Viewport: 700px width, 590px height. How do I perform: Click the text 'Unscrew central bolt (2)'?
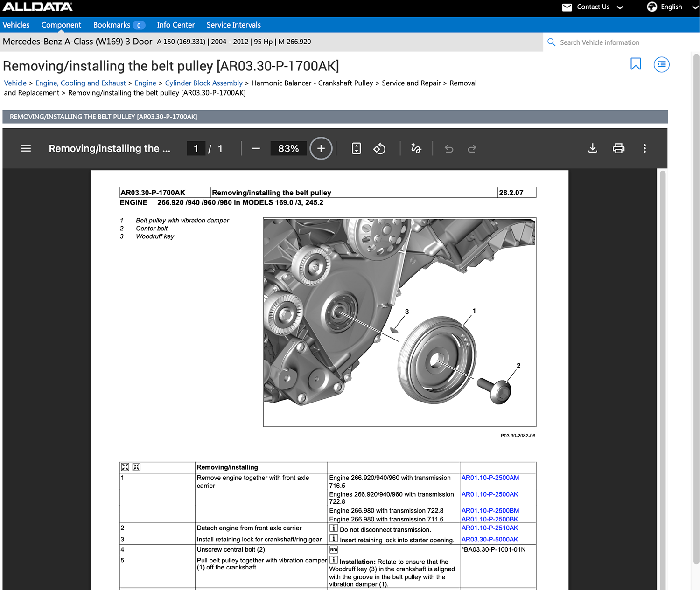pos(231,549)
